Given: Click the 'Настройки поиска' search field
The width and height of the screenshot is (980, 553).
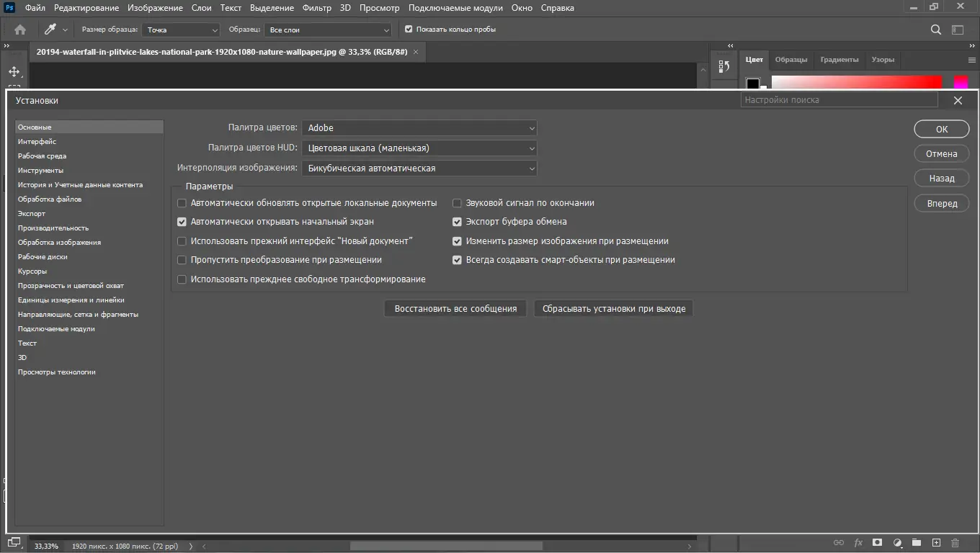Looking at the screenshot, I should tap(839, 100).
